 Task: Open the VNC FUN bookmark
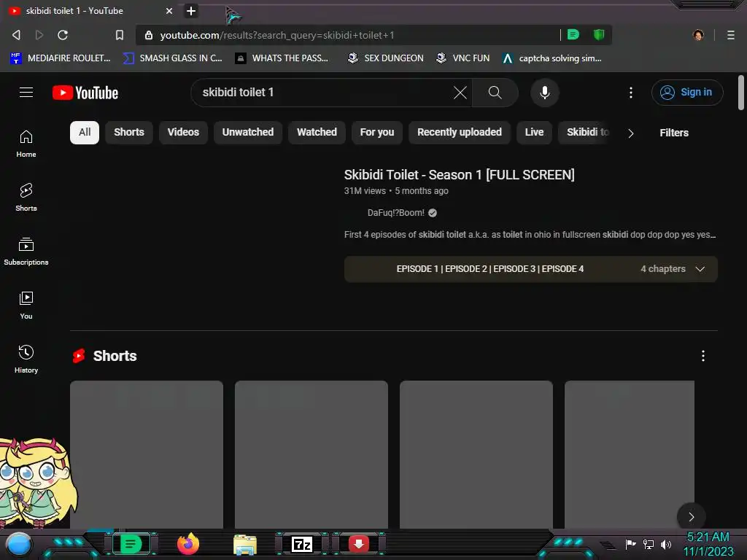(x=463, y=58)
